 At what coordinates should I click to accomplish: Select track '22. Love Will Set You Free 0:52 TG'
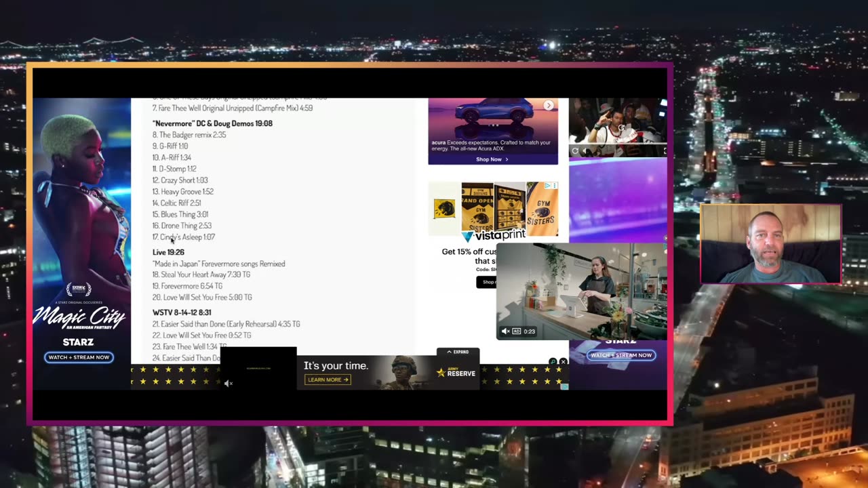pos(201,335)
